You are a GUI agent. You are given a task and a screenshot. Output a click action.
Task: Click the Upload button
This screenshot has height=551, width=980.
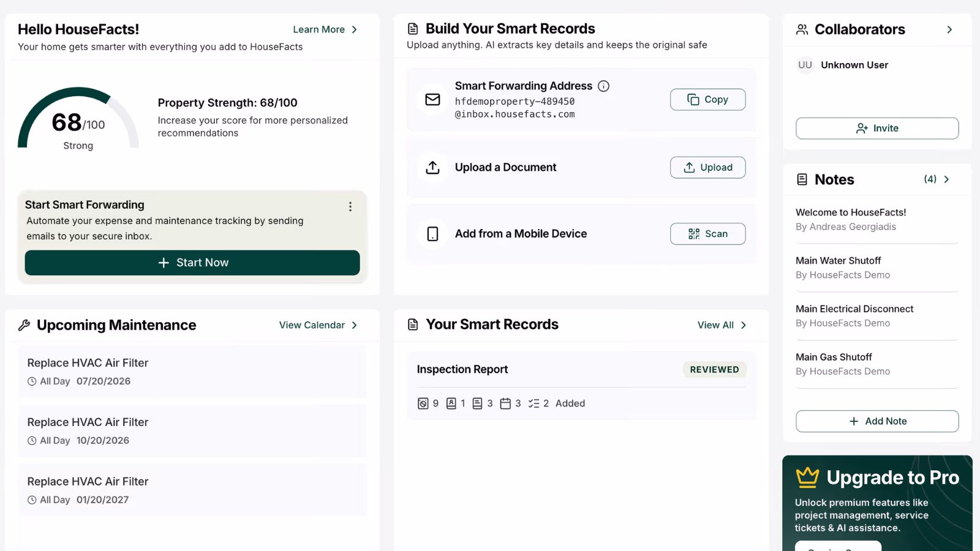707,168
